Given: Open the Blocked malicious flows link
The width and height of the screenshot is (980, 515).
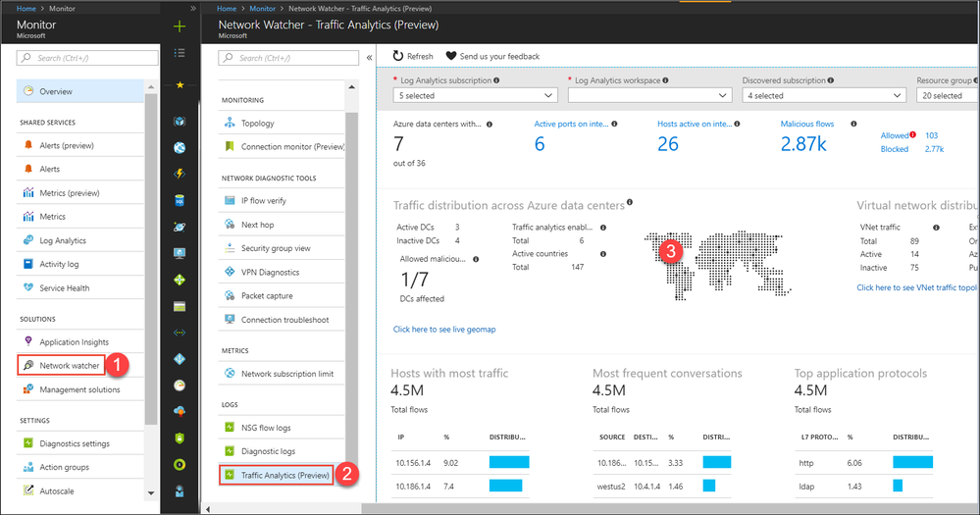Looking at the screenshot, I should pyautogui.click(x=895, y=149).
